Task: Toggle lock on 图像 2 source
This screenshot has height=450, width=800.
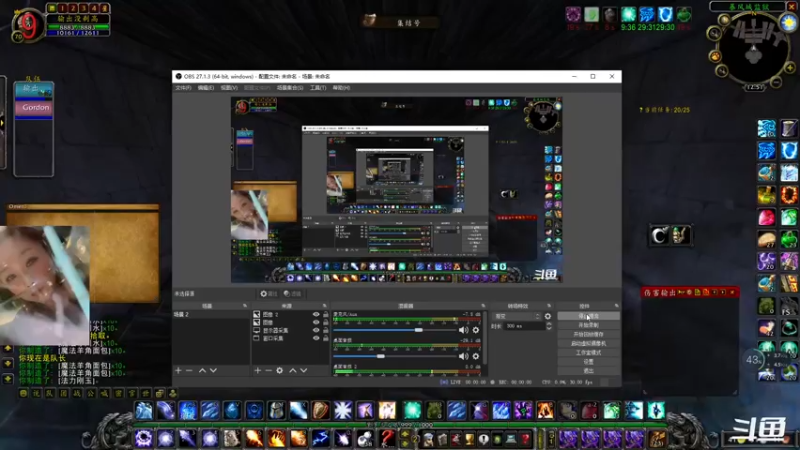Action: pos(326,315)
